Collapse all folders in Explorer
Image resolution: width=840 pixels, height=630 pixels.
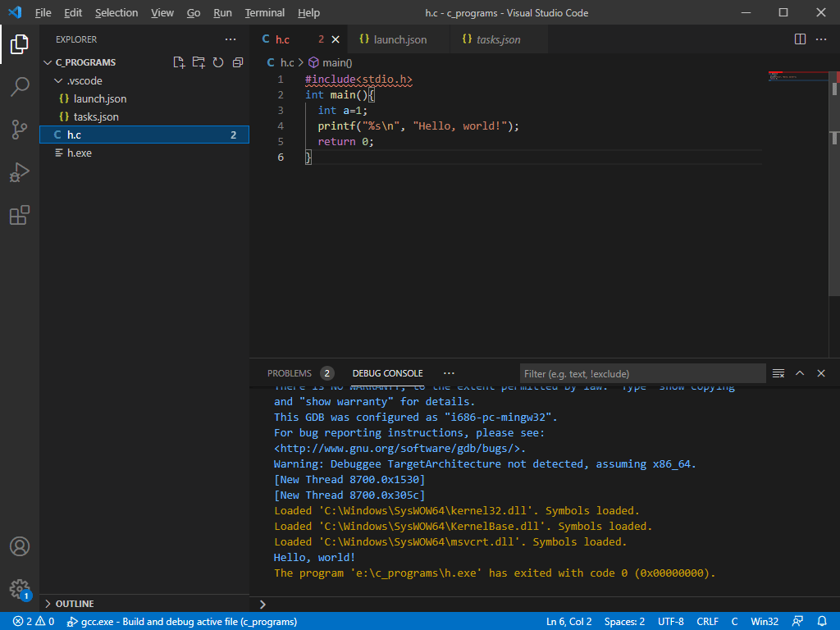[x=238, y=62]
